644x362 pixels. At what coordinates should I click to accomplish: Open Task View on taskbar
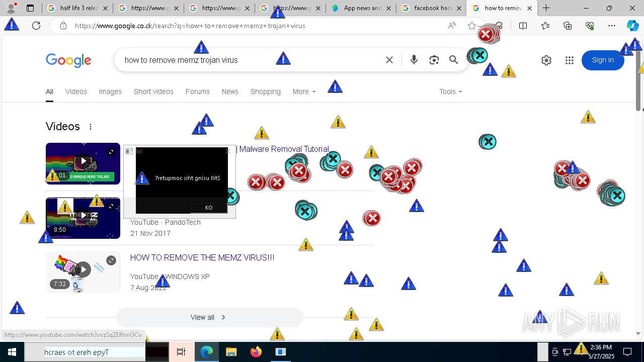181,352
